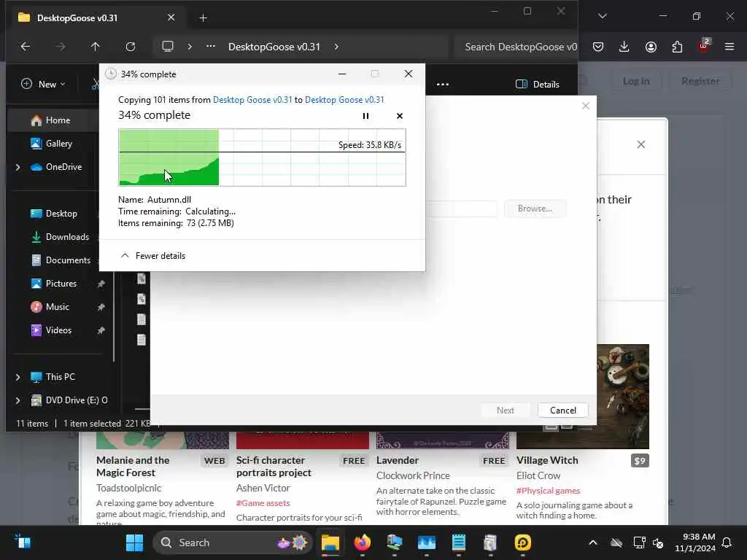Click the pin icon beside Videos
Screen dimensions: 747x560
coord(101,330)
